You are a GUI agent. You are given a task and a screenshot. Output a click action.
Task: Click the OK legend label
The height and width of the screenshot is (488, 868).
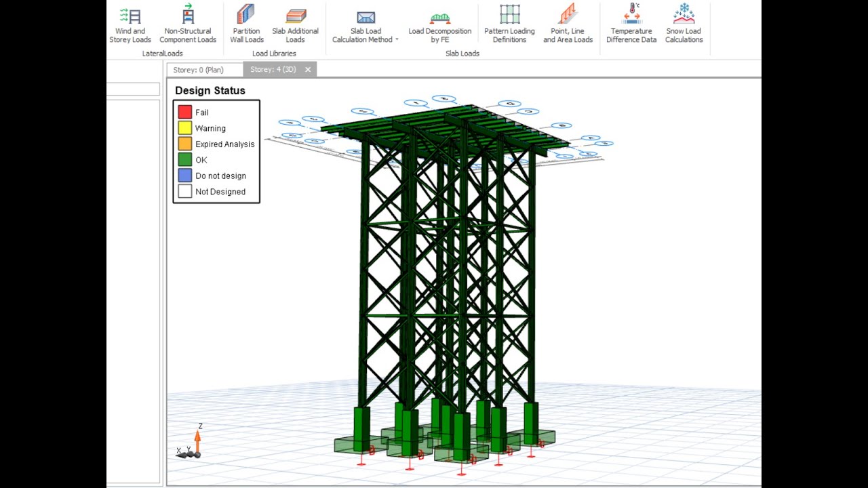(201, 160)
